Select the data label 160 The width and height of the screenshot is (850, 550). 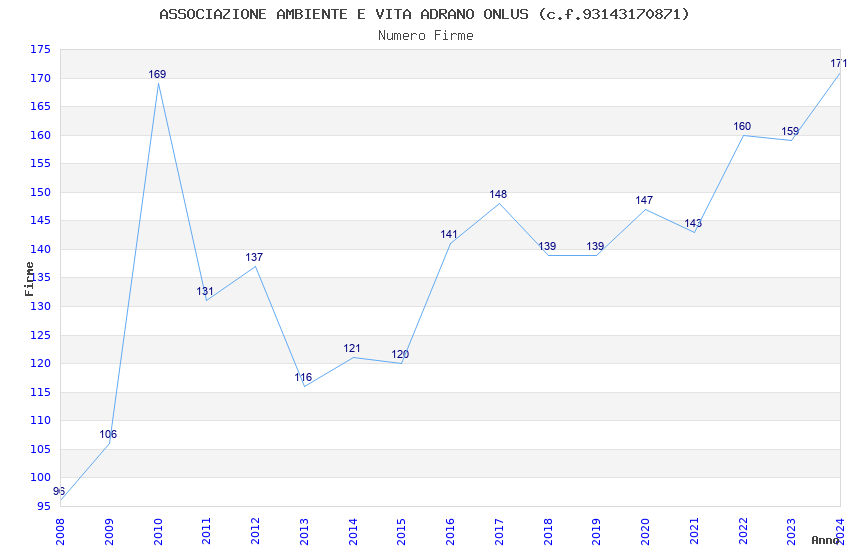coord(742,126)
